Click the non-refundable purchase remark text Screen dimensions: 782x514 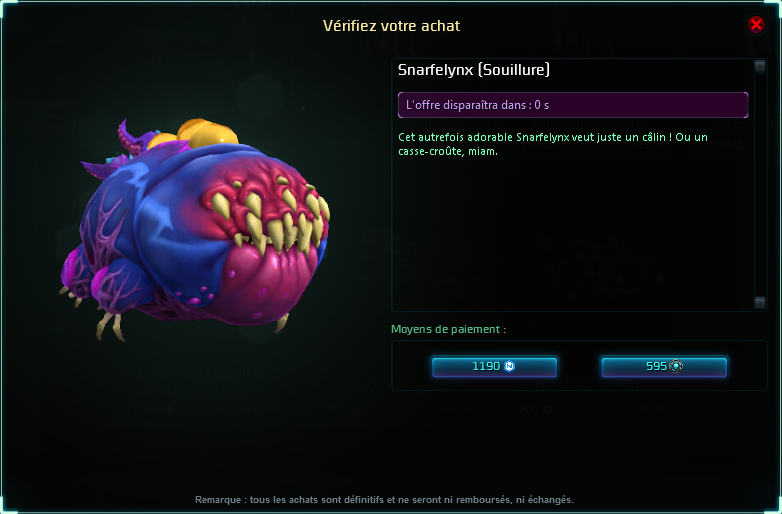[384, 500]
